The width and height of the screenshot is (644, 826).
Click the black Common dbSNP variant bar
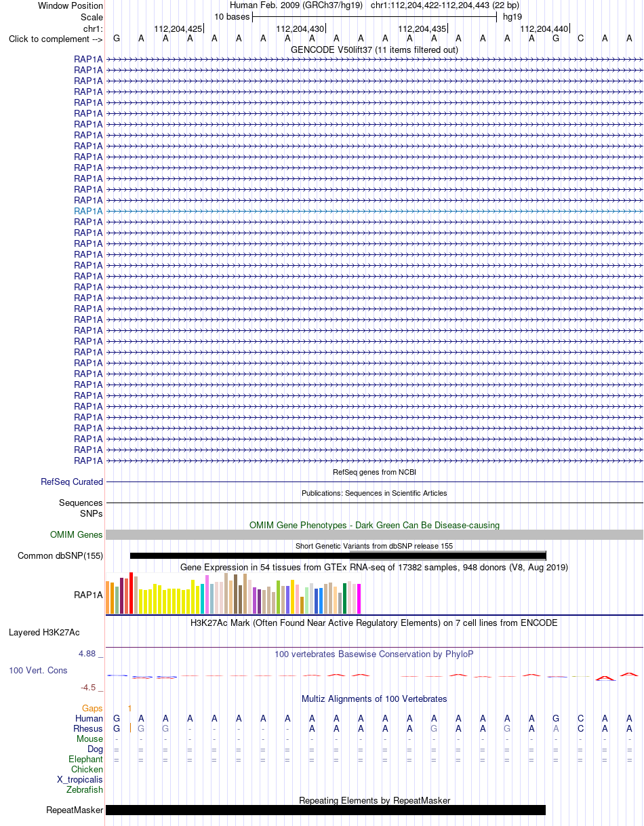[338, 555]
